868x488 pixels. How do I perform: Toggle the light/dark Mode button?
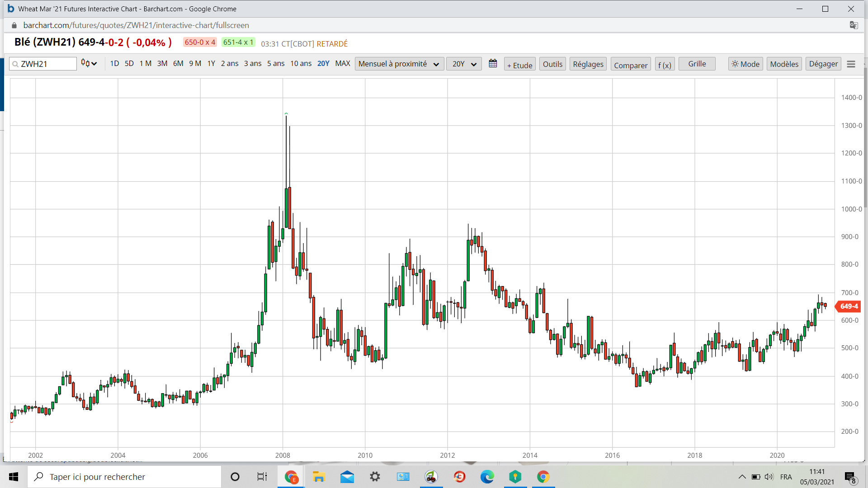(x=745, y=64)
